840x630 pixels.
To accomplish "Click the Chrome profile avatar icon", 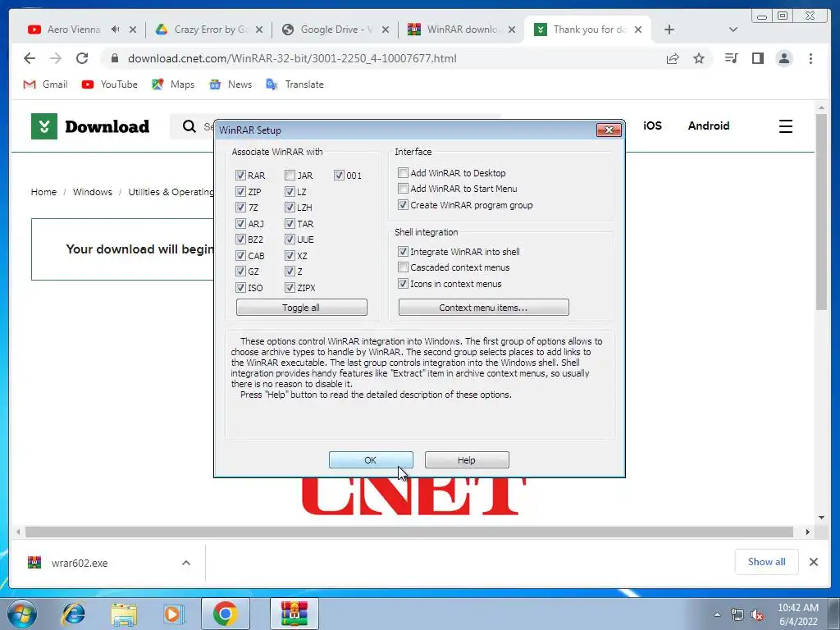I will pos(784,58).
